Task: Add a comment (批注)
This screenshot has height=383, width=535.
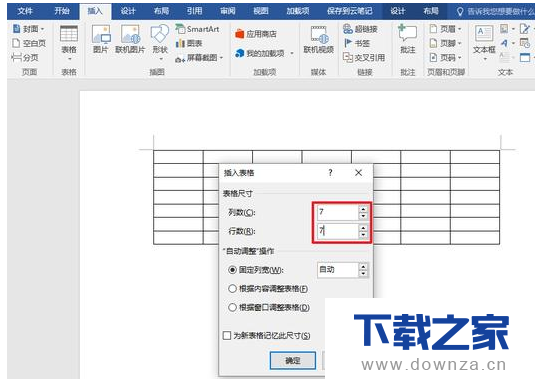Action: click(x=407, y=39)
